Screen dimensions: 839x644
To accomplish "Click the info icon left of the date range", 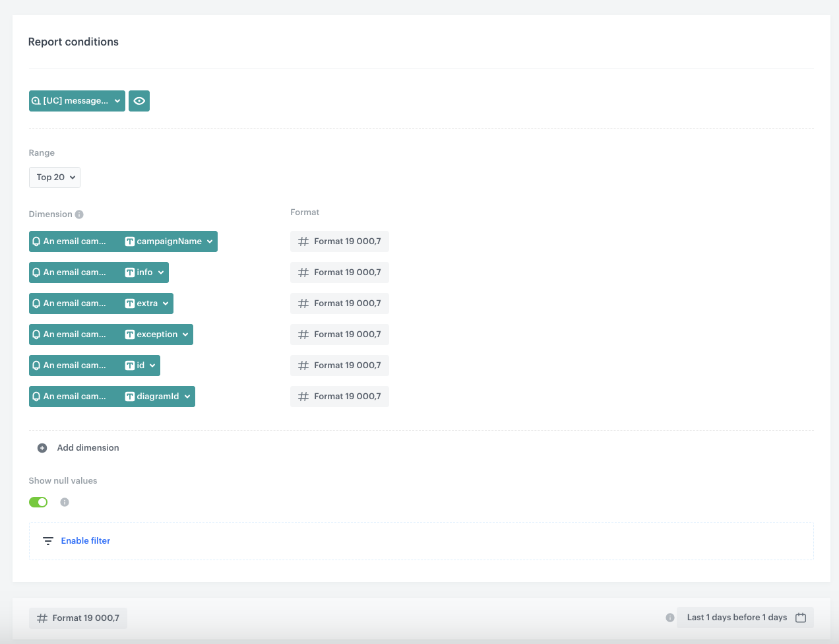I will [669, 618].
